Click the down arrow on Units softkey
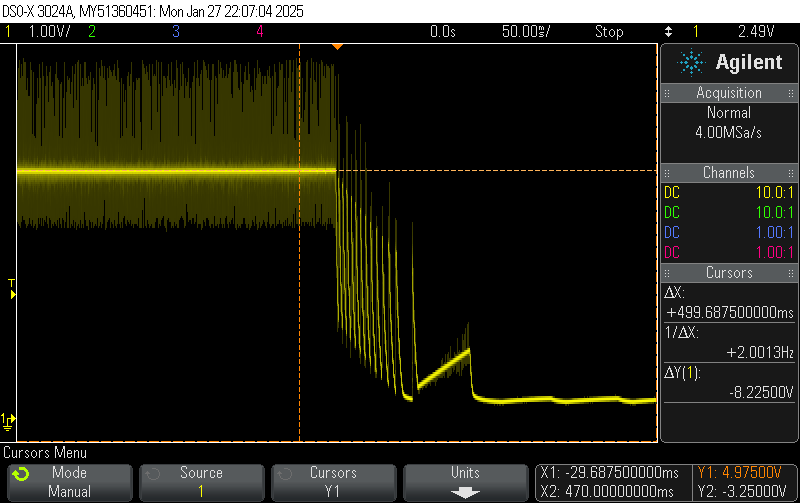This screenshot has height=503, width=800. tap(465, 493)
